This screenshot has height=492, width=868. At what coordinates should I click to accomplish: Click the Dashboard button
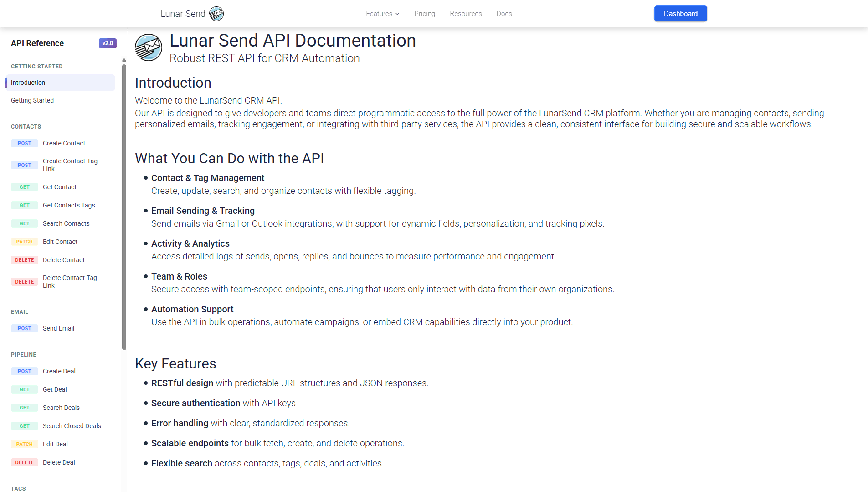point(680,14)
